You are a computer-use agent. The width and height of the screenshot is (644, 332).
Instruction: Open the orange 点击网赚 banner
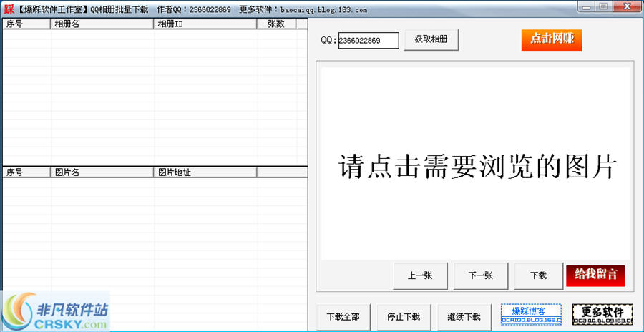tap(552, 40)
